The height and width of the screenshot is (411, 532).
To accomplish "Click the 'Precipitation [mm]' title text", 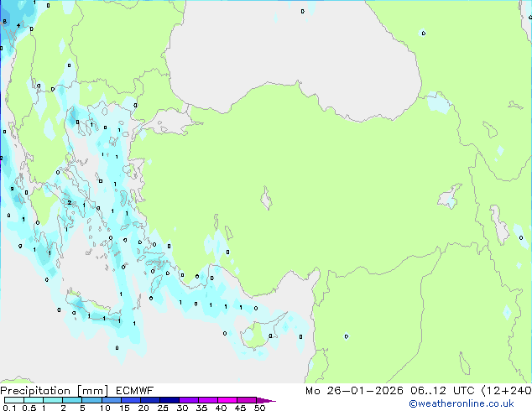I will [x=54, y=391].
